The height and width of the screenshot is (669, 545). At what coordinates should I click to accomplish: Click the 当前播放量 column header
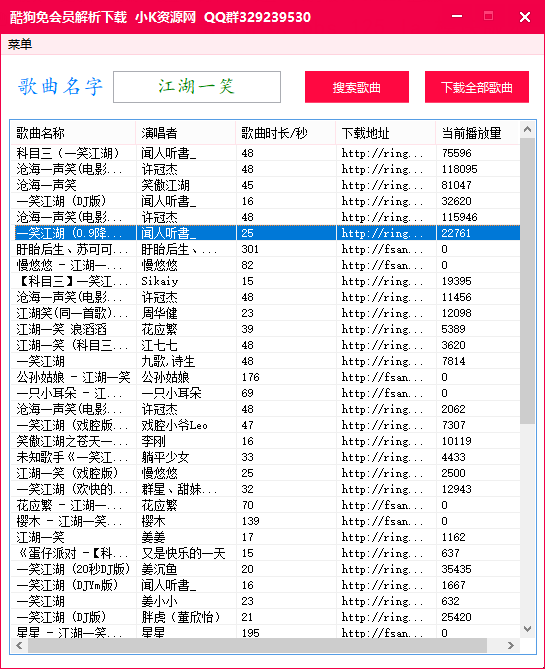click(x=478, y=133)
